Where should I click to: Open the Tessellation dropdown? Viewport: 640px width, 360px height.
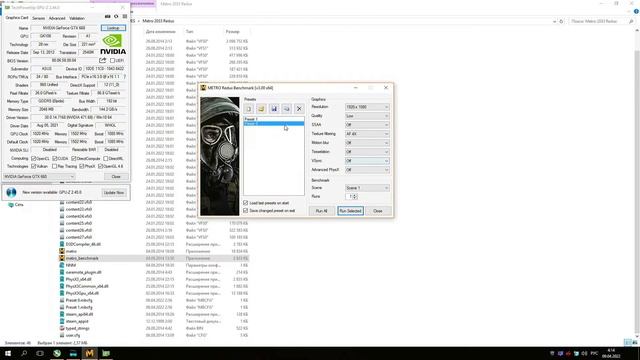point(367,152)
